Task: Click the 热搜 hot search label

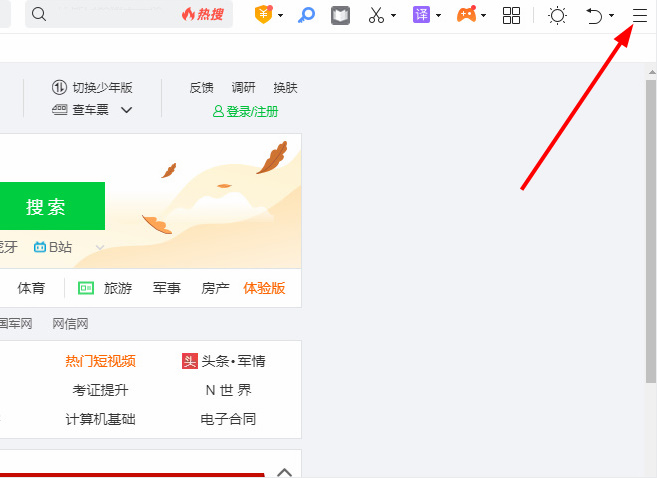Action: click(x=203, y=15)
